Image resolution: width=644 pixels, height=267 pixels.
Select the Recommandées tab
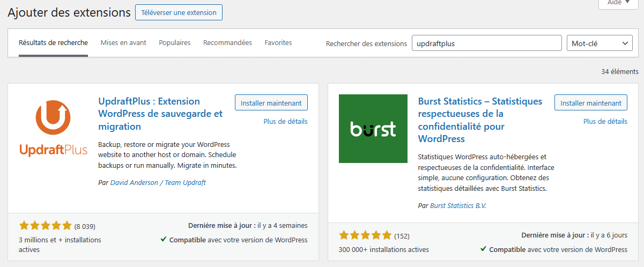click(227, 43)
